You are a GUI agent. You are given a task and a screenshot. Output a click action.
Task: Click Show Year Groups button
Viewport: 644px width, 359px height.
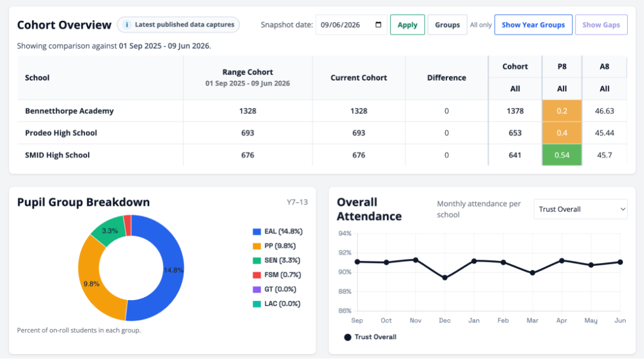tap(533, 25)
